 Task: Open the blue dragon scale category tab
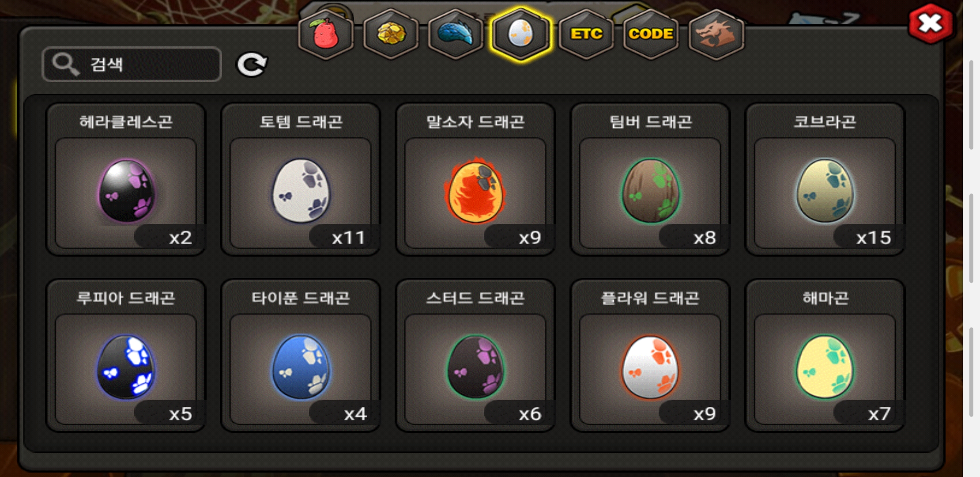tap(456, 34)
